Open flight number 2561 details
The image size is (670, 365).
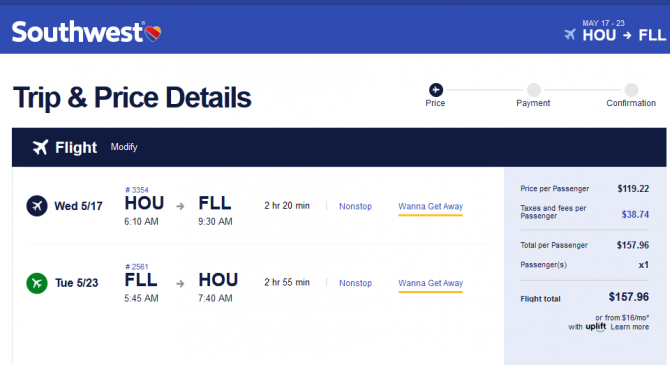(137, 267)
